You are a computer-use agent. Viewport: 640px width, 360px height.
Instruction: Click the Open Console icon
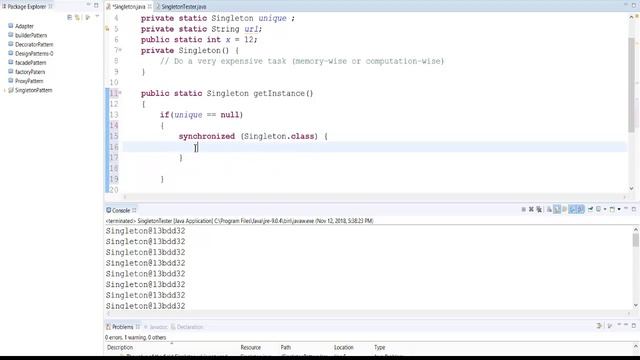(x=612, y=209)
